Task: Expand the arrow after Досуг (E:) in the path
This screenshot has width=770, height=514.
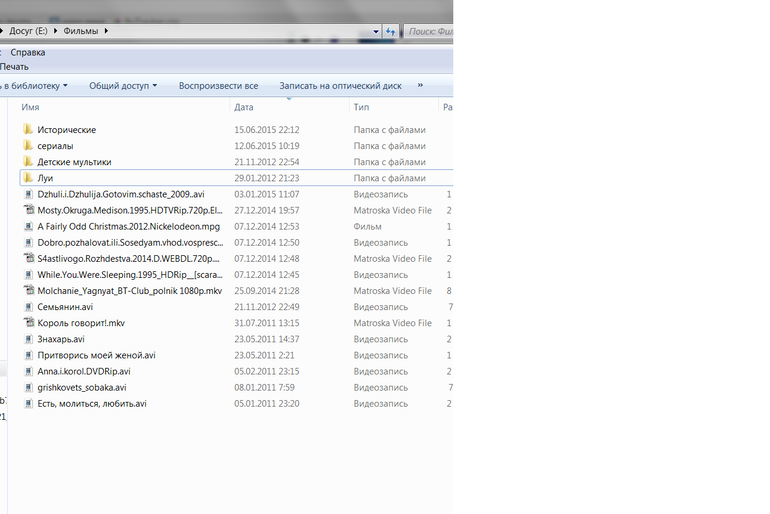Action: 55,31
